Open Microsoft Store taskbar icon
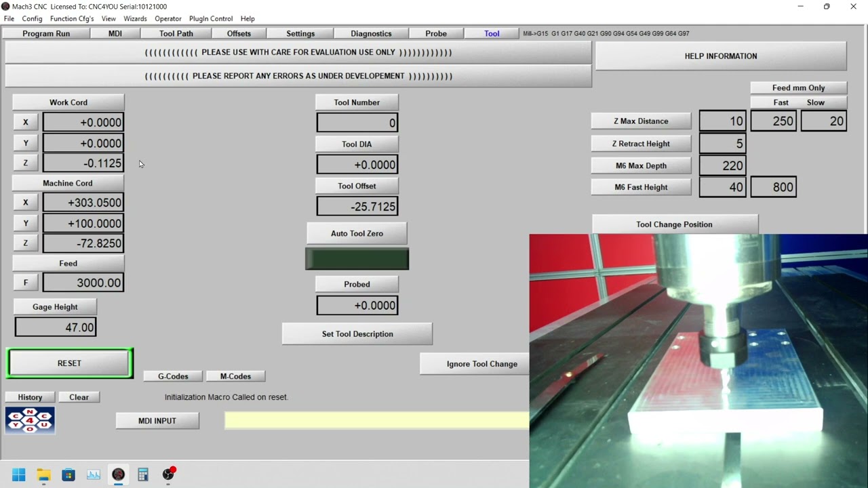Image resolution: width=868 pixels, height=488 pixels. pos(68,474)
